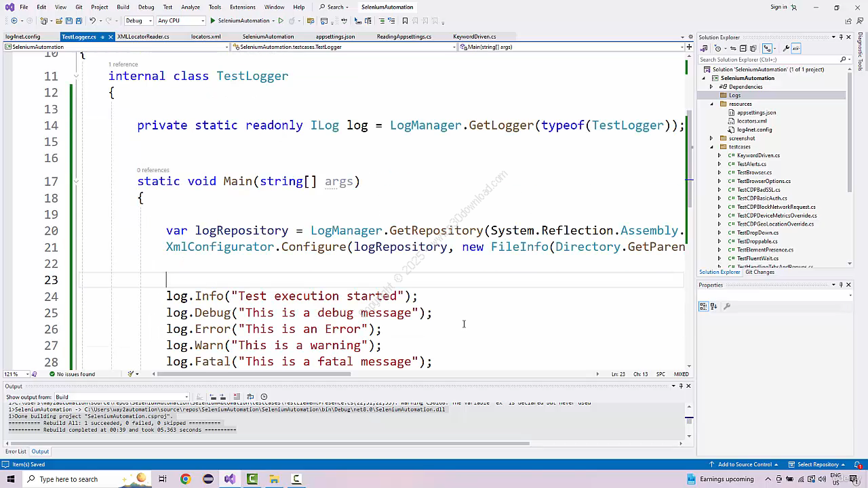The image size is (868, 488).
Task: Open the Error List tab
Action: click(x=16, y=451)
